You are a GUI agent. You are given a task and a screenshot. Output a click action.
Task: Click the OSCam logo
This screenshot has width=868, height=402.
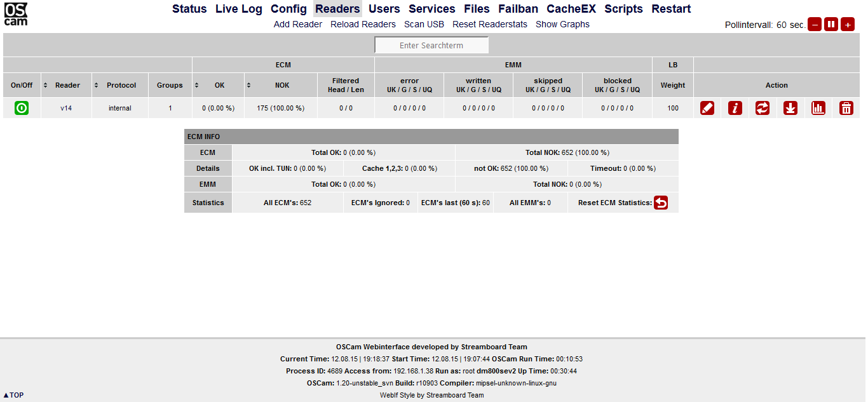click(x=16, y=14)
